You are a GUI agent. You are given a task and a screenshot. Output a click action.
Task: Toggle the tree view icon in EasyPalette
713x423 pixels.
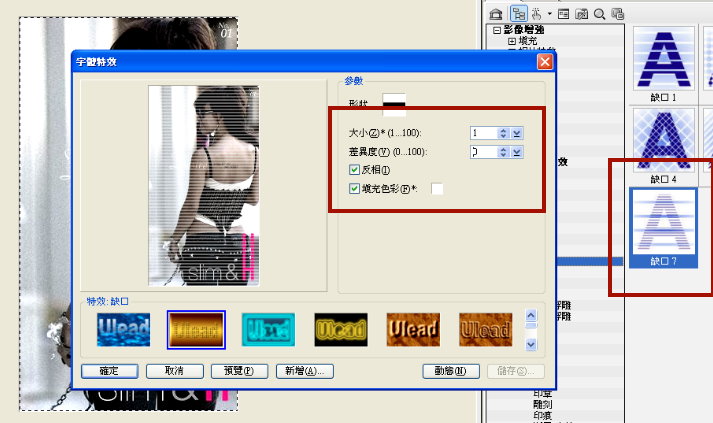tap(518, 14)
